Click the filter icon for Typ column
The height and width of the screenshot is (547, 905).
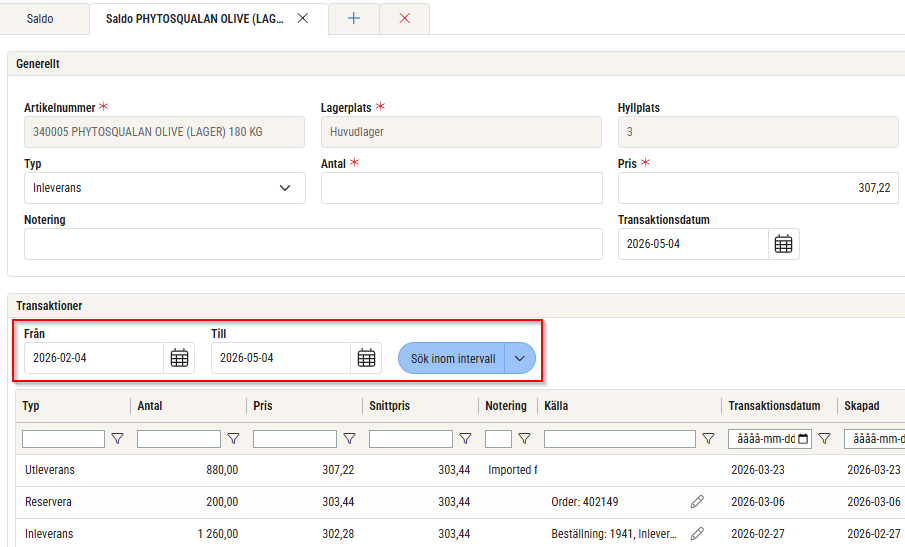coord(117,439)
